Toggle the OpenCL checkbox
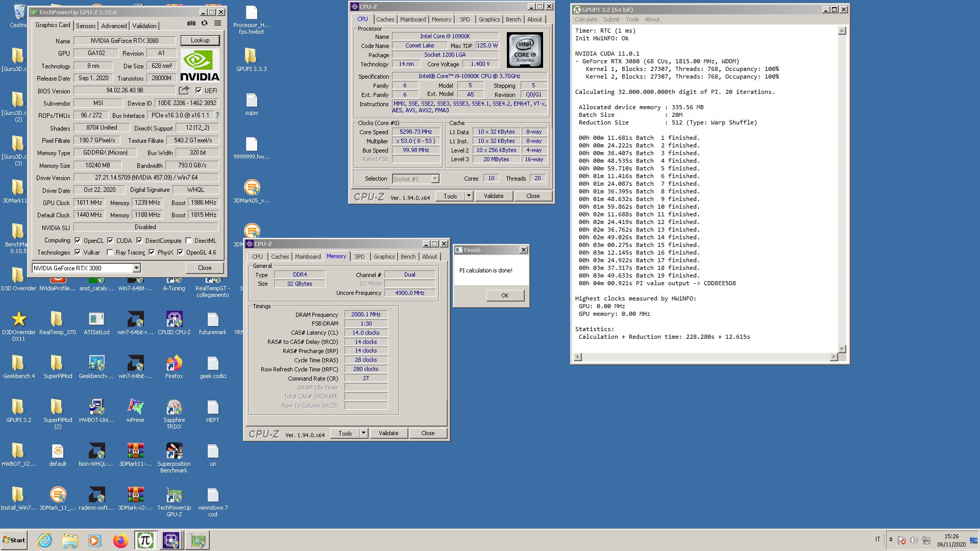Screen dimensions: 980x551 (78, 240)
